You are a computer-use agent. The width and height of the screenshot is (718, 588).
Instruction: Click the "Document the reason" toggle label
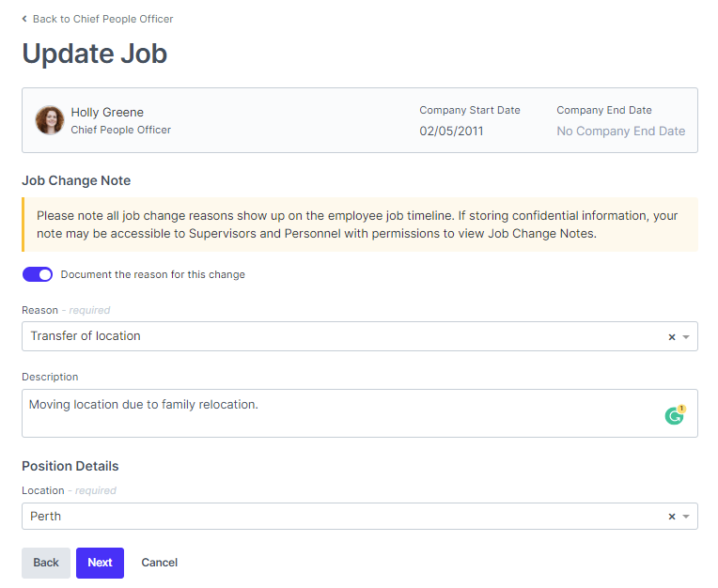tap(152, 274)
